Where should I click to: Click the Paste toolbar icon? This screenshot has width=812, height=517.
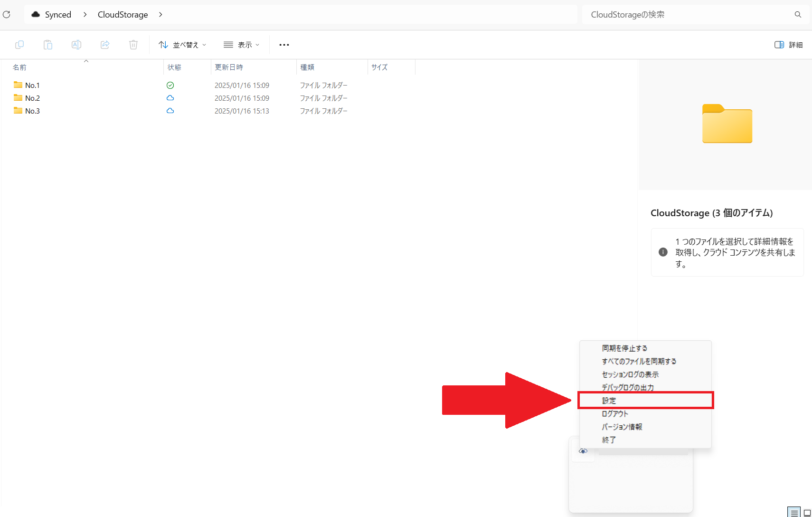(x=48, y=45)
